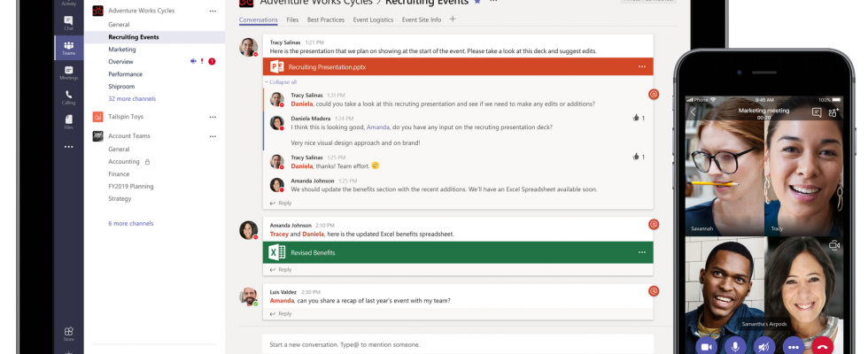Image resolution: width=868 pixels, height=354 pixels.
Task: Expand 32 more channels
Action: coord(132,98)
